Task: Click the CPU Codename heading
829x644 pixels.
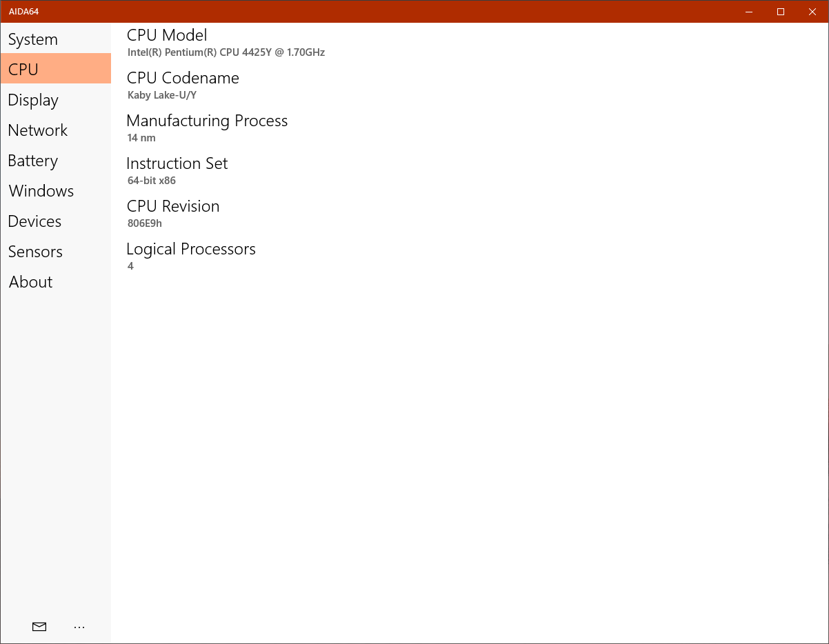Action: [x=183, y=78]
